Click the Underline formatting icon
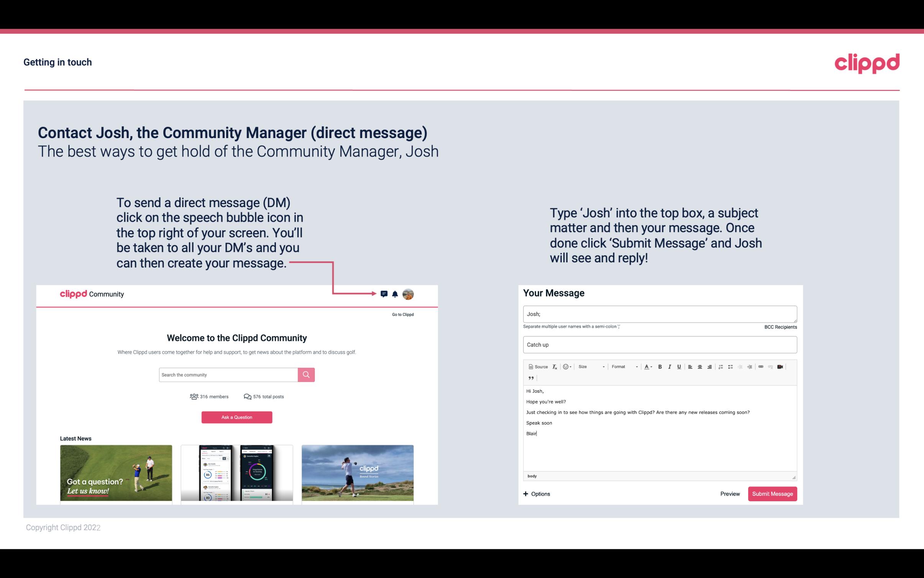 point(678,367)
